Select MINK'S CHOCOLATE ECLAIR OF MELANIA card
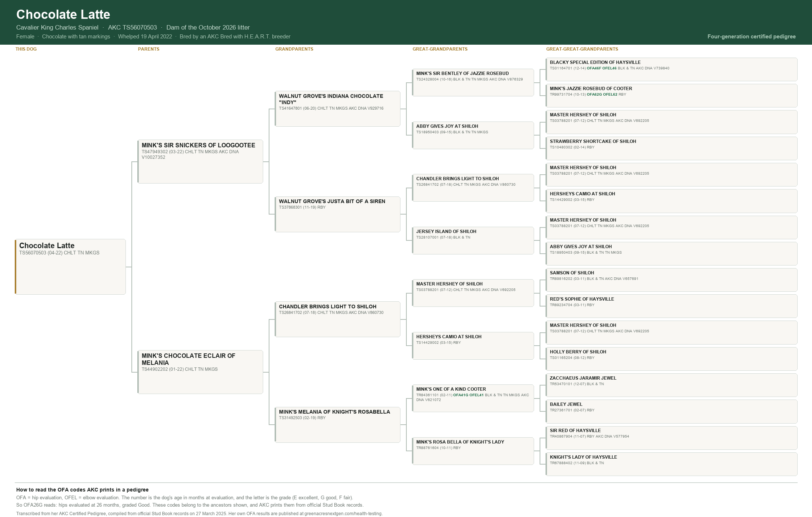 pos(200,372)
